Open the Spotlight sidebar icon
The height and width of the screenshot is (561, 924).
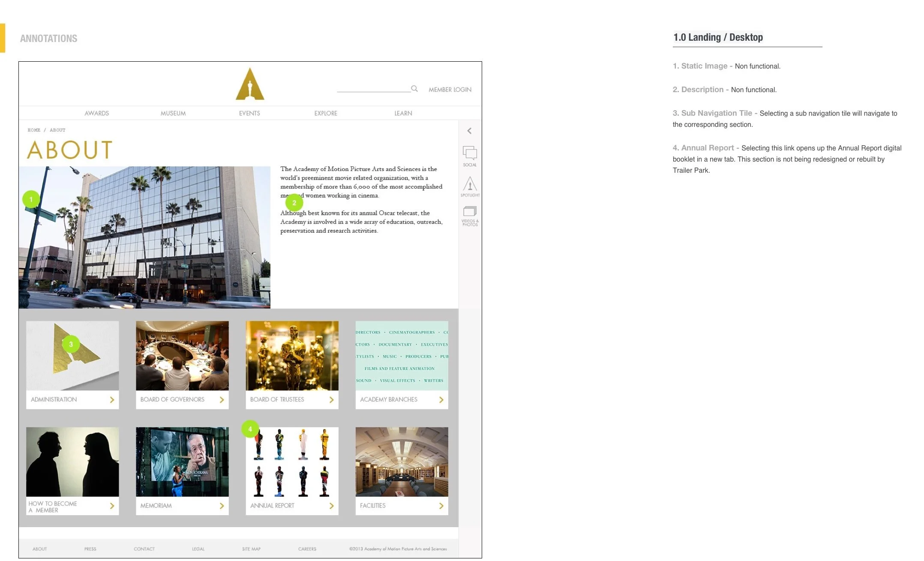[470, 186]
